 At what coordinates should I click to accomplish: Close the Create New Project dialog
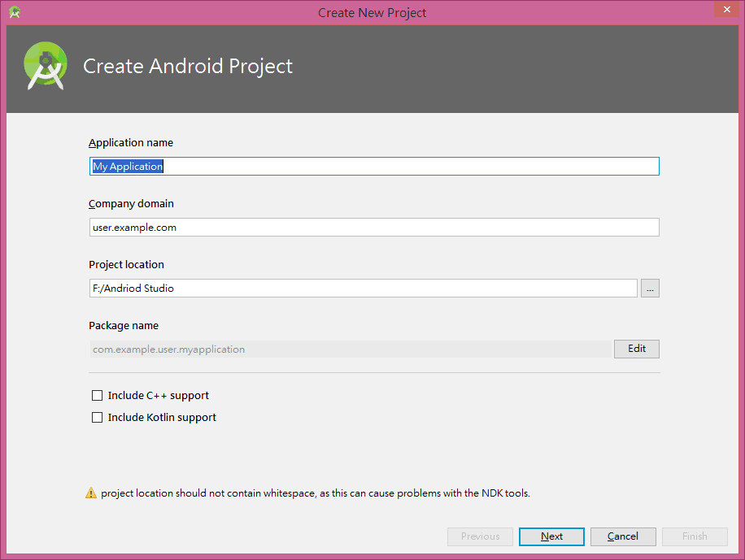(x=727, y=9)
